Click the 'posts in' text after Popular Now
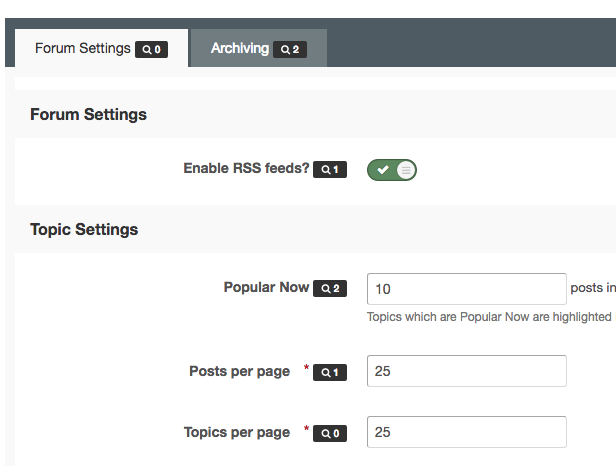Viewport: 616px width, 466px height. click(593, 288)
